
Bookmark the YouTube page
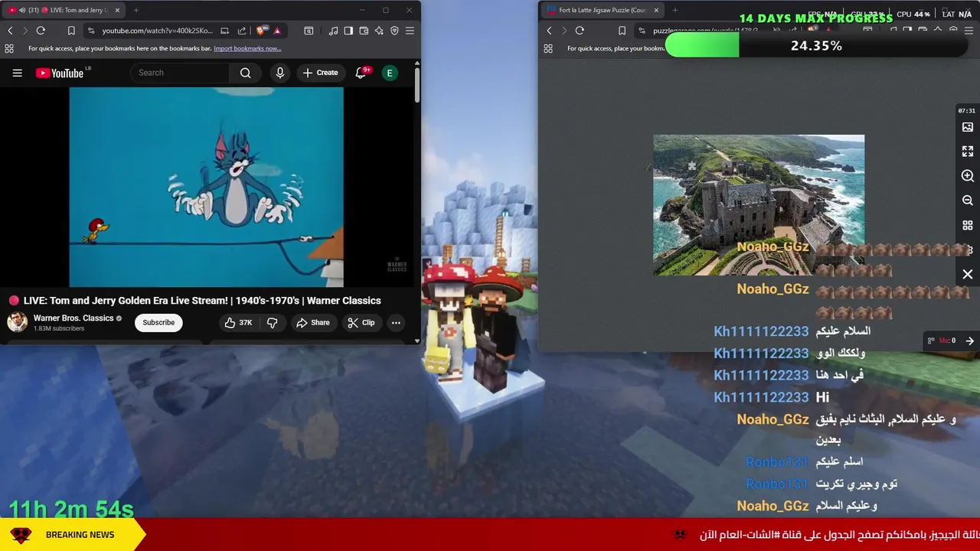click(71, 31)
